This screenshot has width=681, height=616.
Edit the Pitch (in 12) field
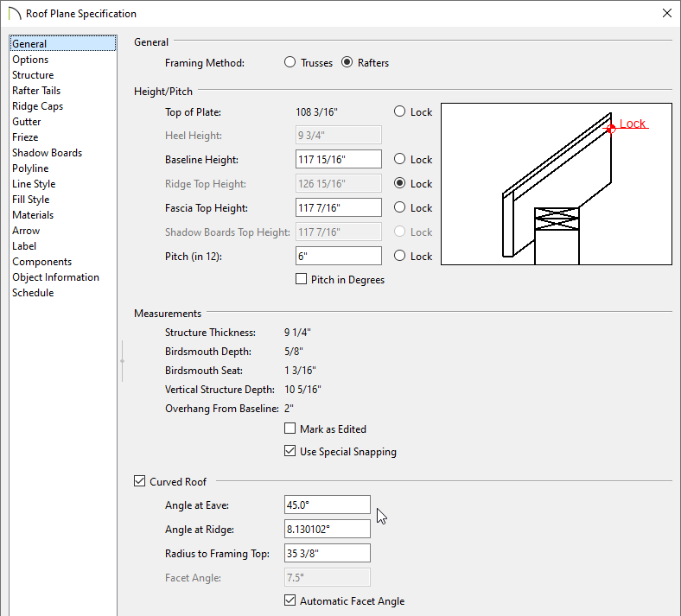click(x=339, y=256)
